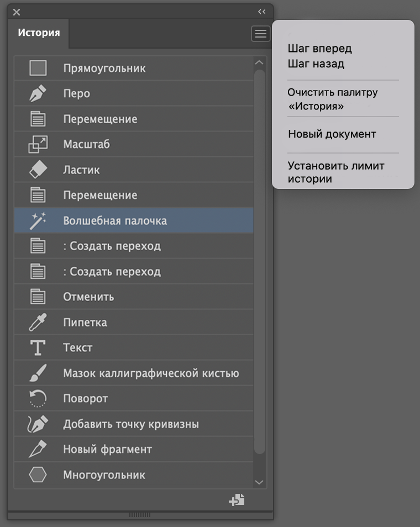Switch to the "История" tab
This screenshot has height=527, width=420.
point(39,33)
